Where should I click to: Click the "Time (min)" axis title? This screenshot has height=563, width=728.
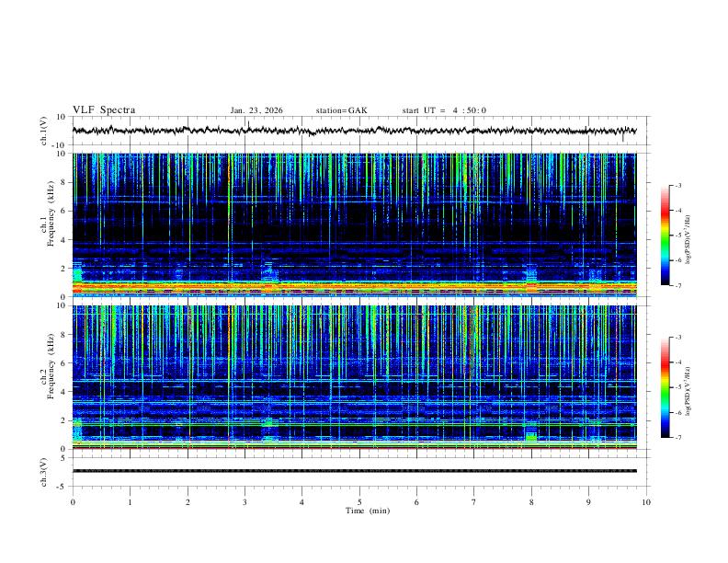point(368,511)
